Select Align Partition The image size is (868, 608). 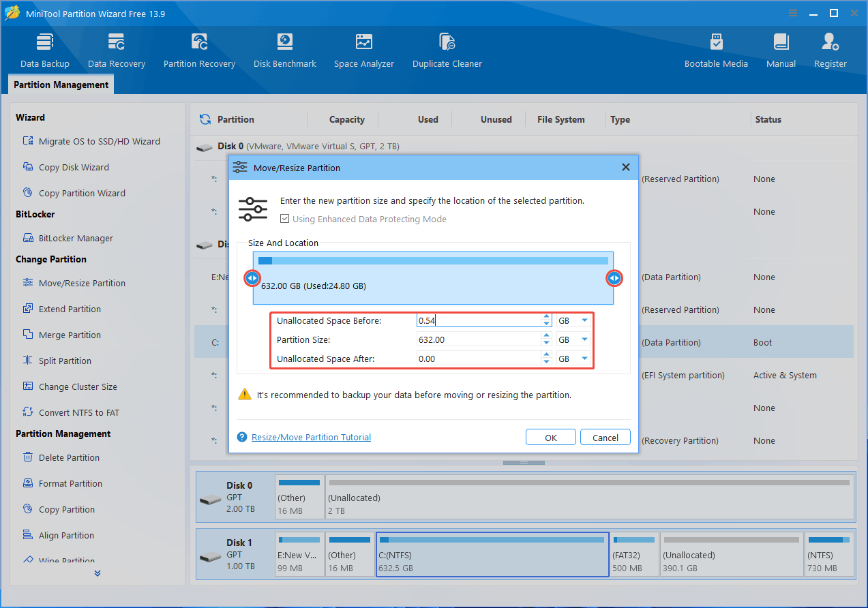click(59, 535)
